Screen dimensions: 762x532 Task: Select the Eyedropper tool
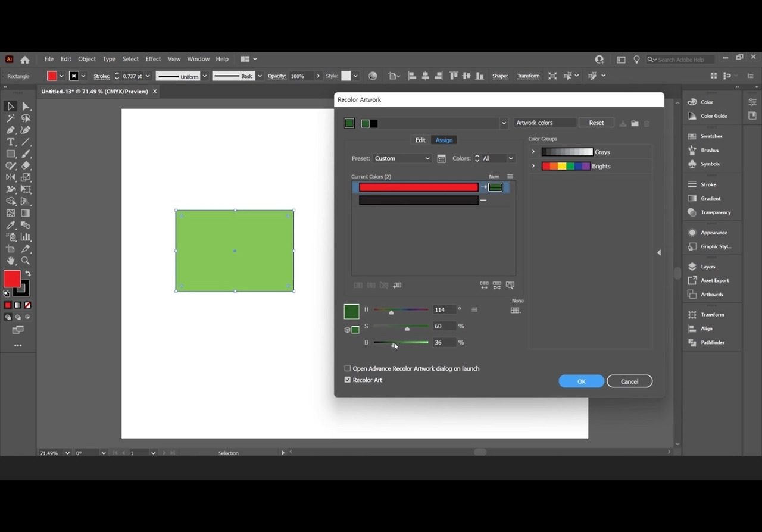point(11,225)
